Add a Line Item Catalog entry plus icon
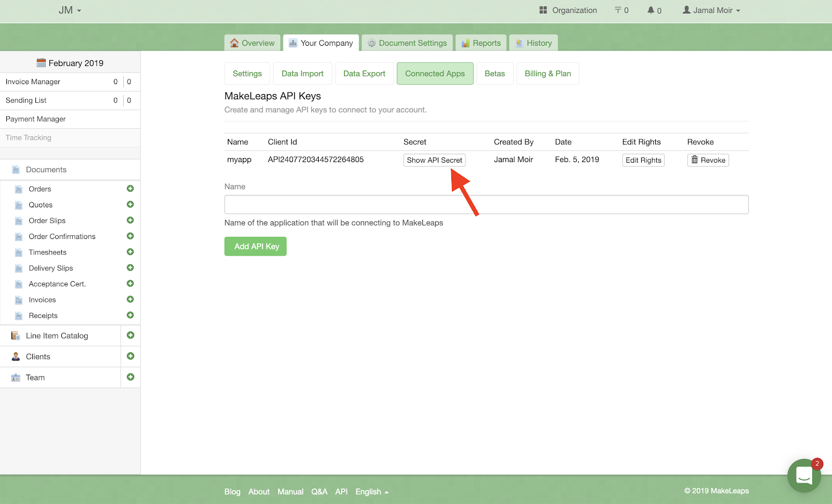The height and width of the screenshot is (504, 832). tap(131, 335)
